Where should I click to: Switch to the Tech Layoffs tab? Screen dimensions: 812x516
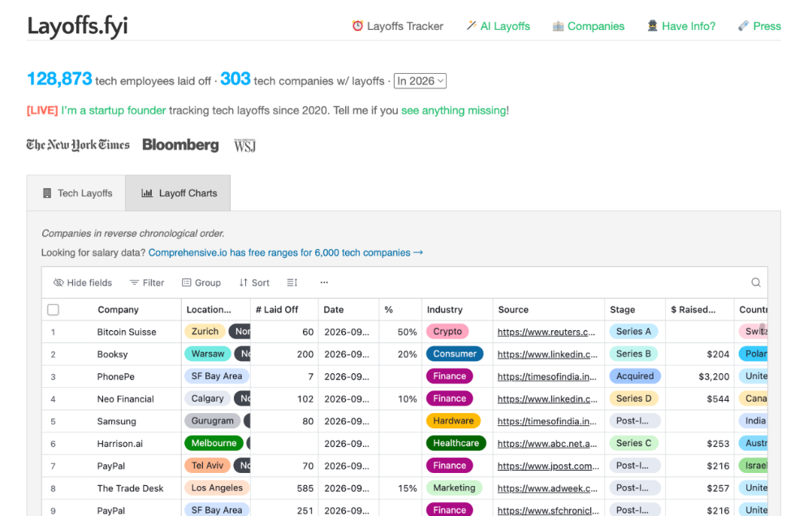pos(76,193)
